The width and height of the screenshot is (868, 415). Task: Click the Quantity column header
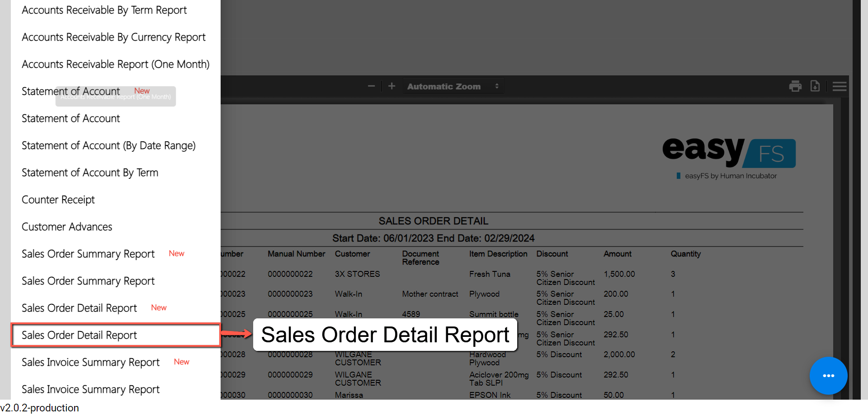point(685,254)
